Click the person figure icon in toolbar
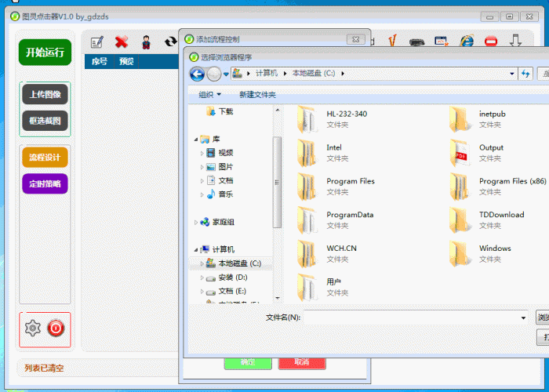The width and height of the screenshot is (549, 392). point(146,42)
